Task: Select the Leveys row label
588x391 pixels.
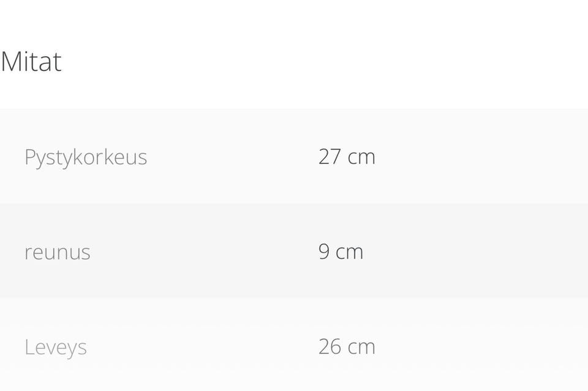Action: [56, 347]
